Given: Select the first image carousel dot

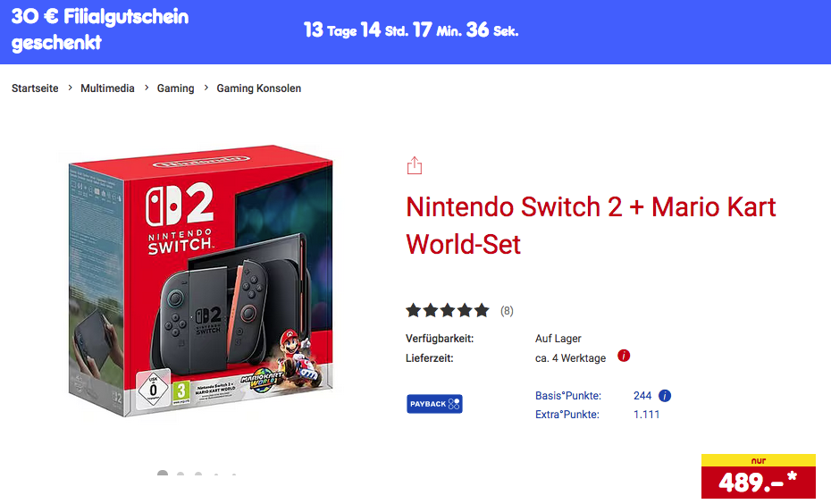Looking at the screenshot, I should 163,475.
